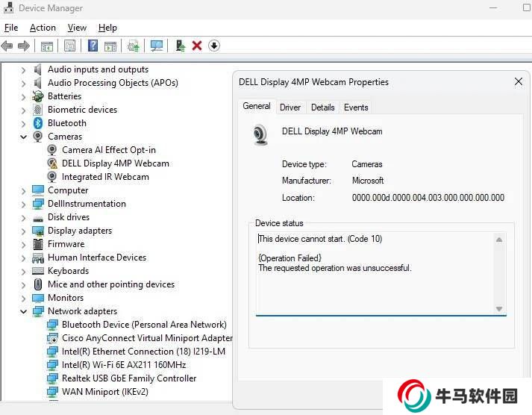Select Integrated IR Webcam in the tree
Screen dimensions: 532x415
pos(105,177)
